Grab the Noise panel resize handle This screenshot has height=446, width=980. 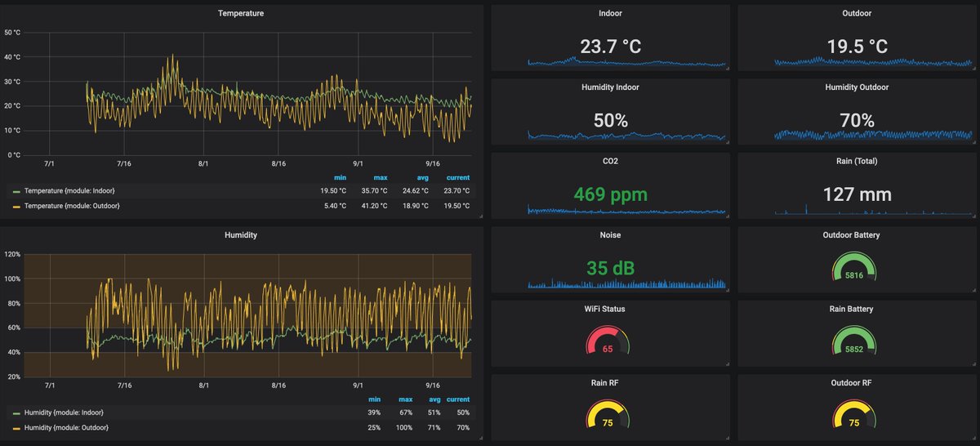(x=726, y=291)
